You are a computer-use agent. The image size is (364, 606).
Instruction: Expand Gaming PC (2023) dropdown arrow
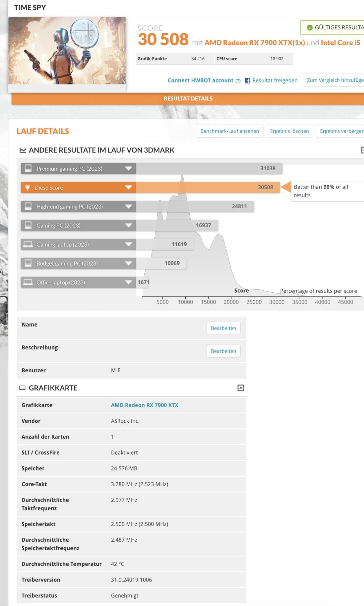coord(129,225)
